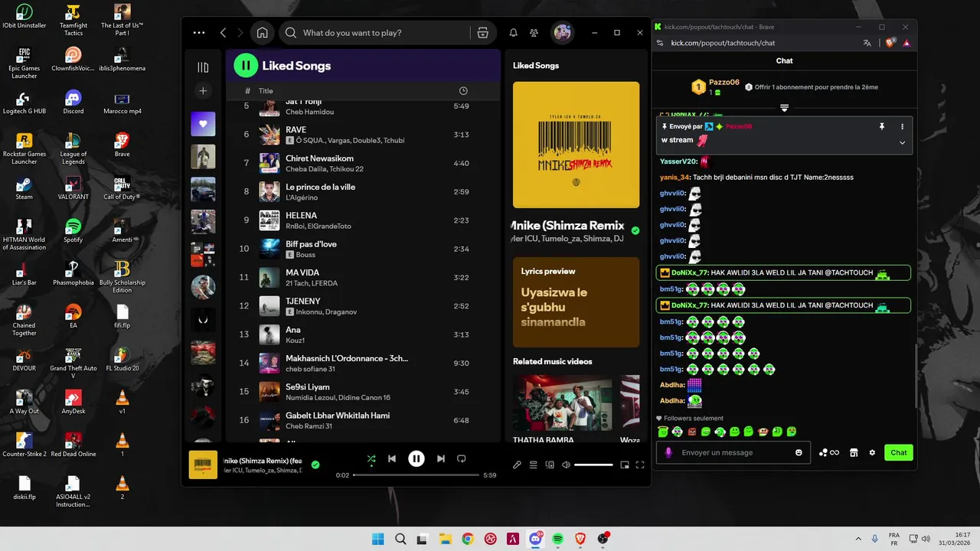Open the Spotify three-dots menu
Viewport: 980px width, 551px height.
[199, 33]
